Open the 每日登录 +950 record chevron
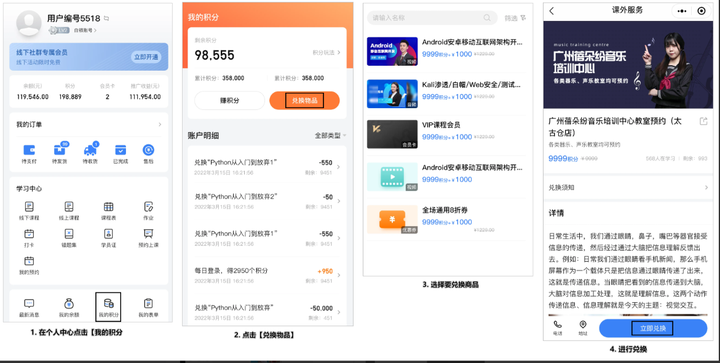 pos(338,275)
